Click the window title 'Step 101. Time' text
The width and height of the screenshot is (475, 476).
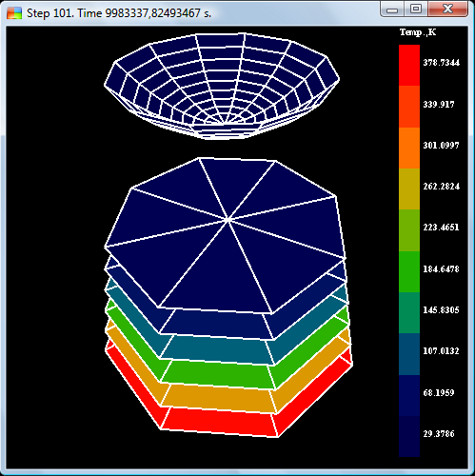click(65, 13)
